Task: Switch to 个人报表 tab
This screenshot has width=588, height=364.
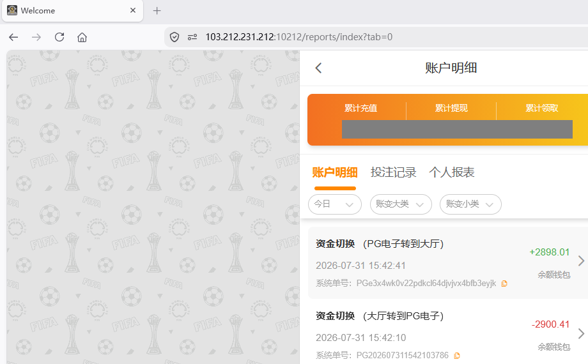Action: pos(452,172)
